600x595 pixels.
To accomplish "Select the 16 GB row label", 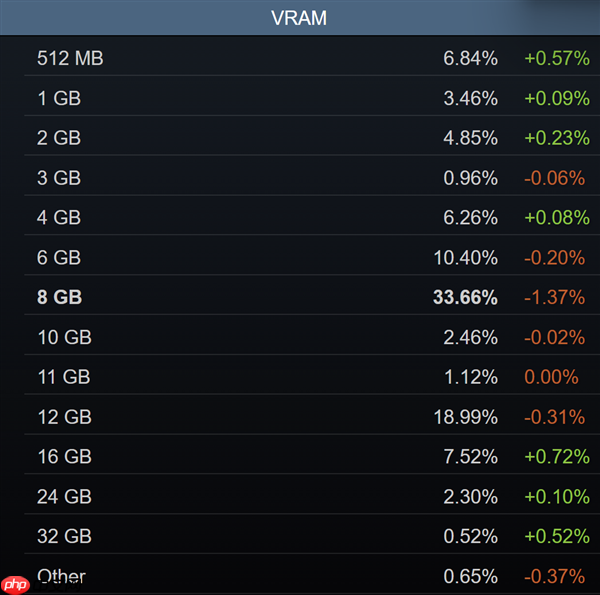I will (x=64, y=456).
